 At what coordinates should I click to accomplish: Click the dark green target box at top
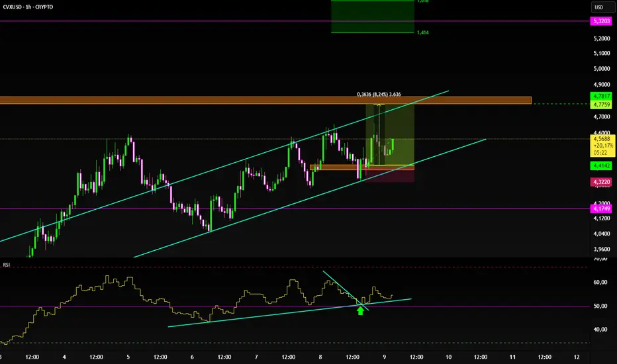tap(373, 17)
